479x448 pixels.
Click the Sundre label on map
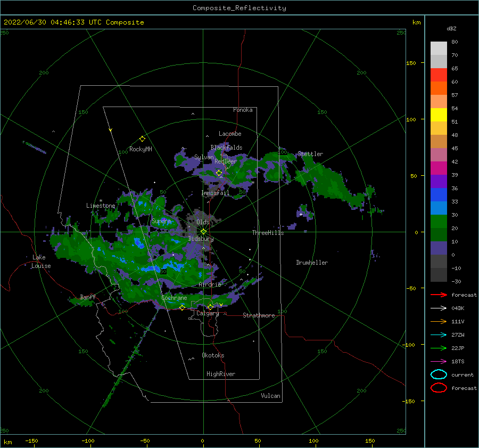[161, 221]
